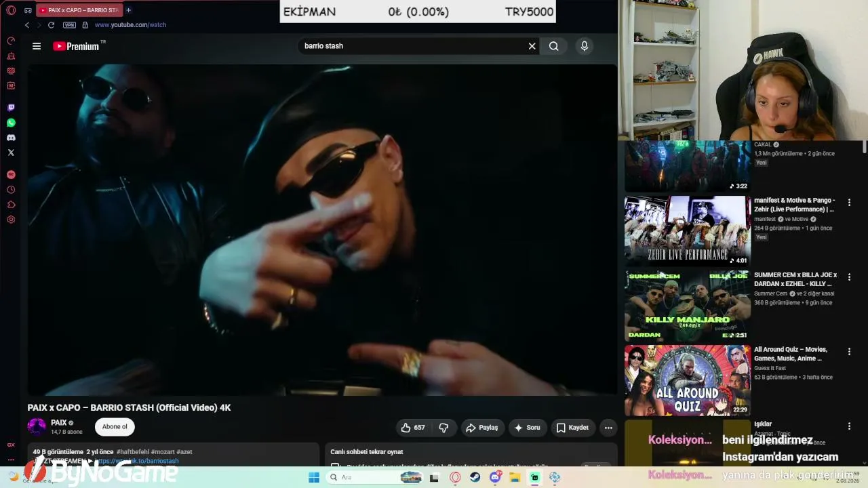
Task: Open the PAIX channel name link
Action: (58, 423)
